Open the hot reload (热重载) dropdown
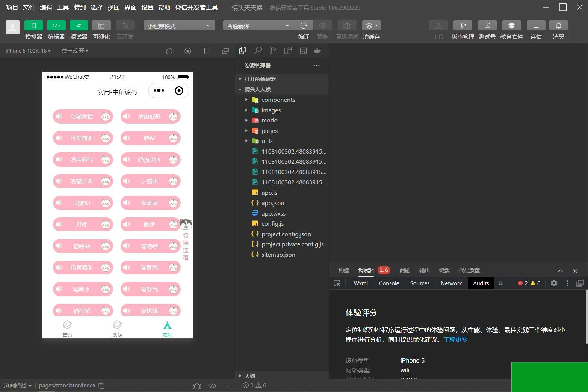The height and width of the screenshot is (392, 588). pyautogui.click(x=75, y=51)
